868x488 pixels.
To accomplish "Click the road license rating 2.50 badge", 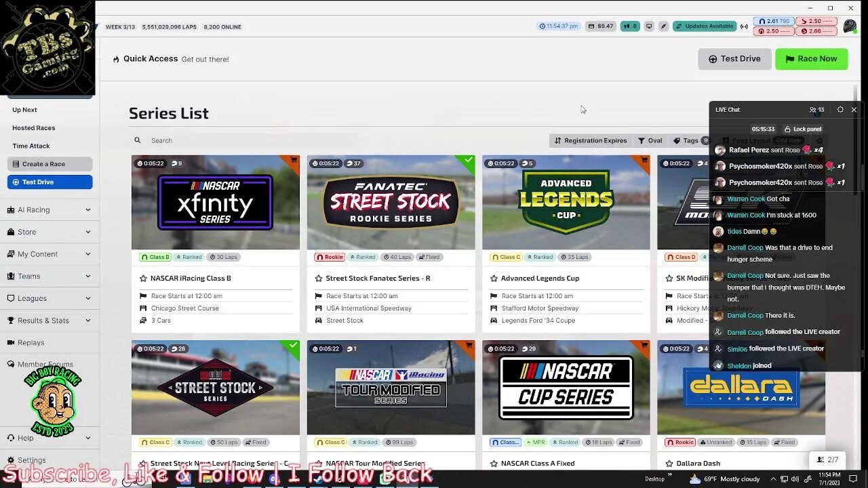I will tap(816, 22).
